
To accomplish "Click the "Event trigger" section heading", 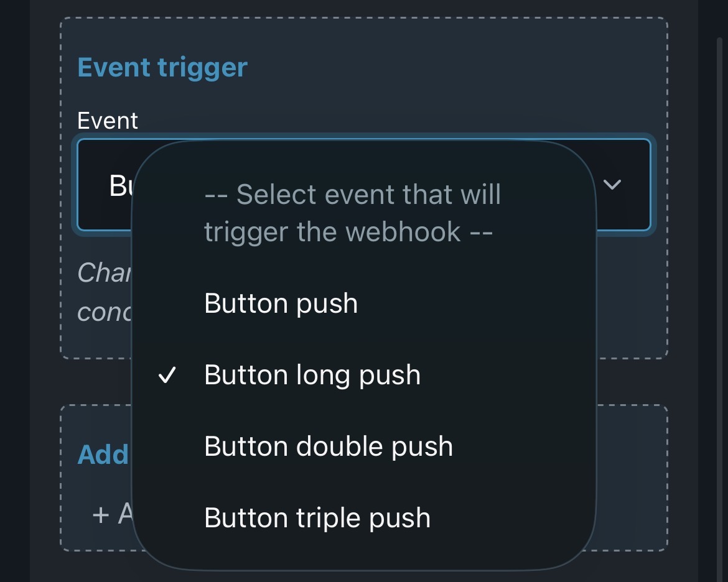I will click(x=162, y=67).
